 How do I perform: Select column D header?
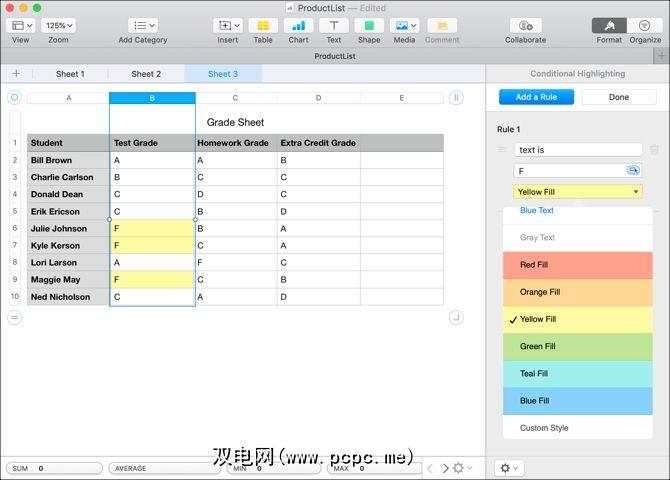318,98
